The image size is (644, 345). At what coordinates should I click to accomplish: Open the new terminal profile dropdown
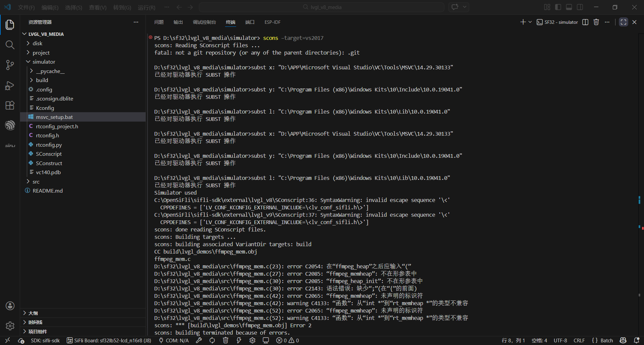530,22
